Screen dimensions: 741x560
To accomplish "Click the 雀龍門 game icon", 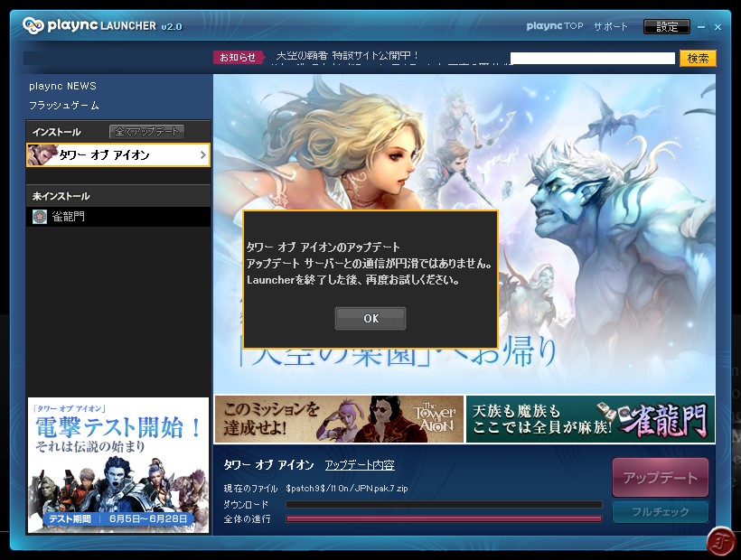I will coord(40,217).
